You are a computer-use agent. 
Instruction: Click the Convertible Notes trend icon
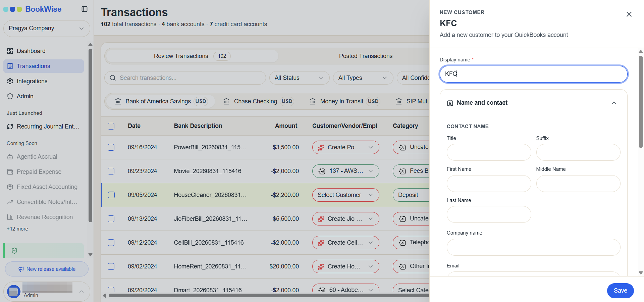10,202
